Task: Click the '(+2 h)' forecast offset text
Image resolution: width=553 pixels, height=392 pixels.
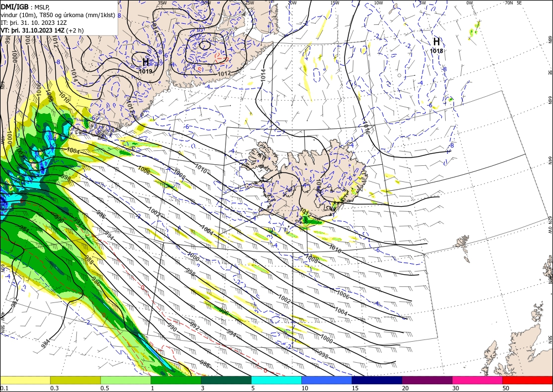Action: click(75, 30)
